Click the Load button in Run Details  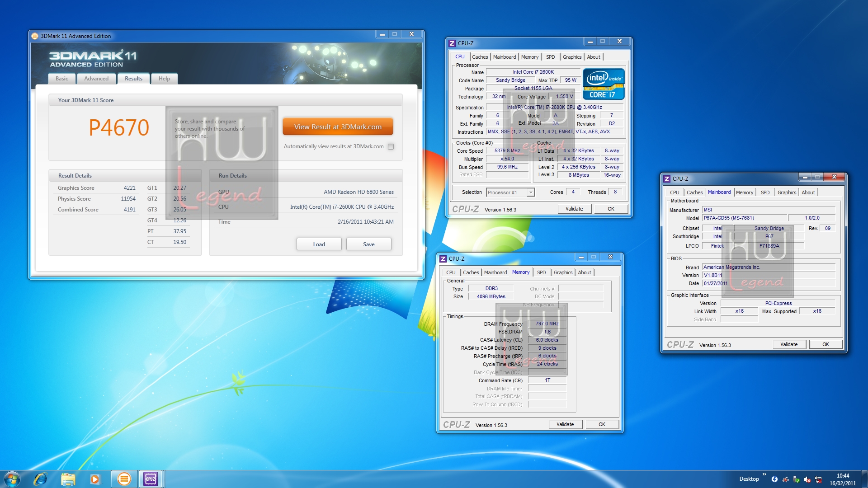point(319,244)
